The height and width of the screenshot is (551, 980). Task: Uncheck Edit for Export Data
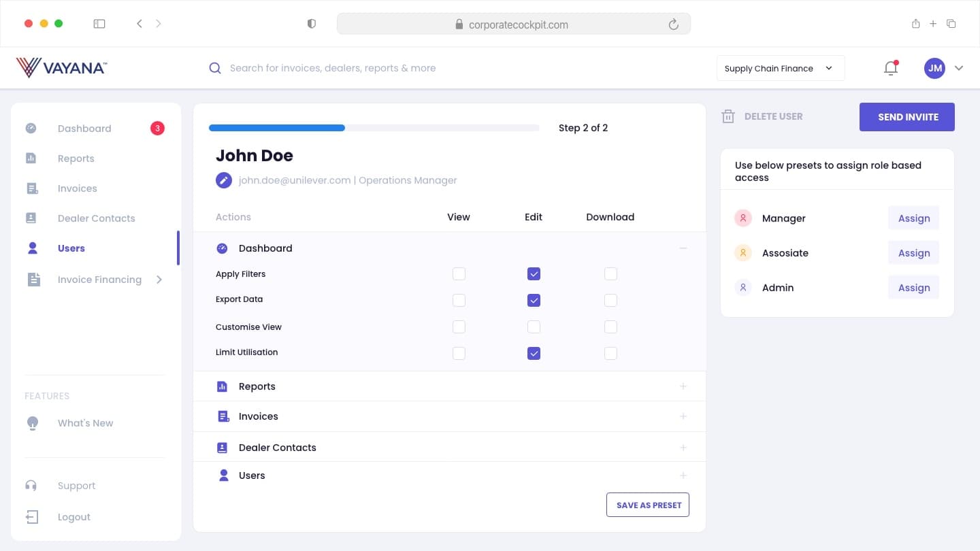(534, 300)
